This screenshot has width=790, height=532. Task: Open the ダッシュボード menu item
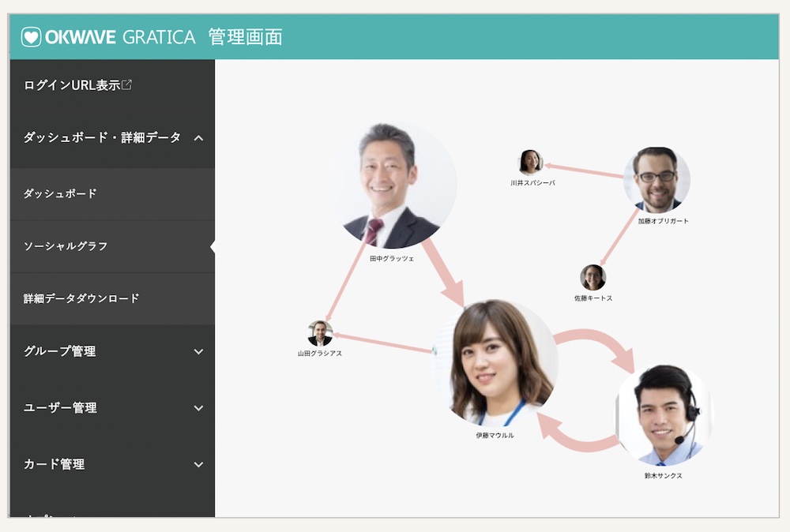[60, 193]
